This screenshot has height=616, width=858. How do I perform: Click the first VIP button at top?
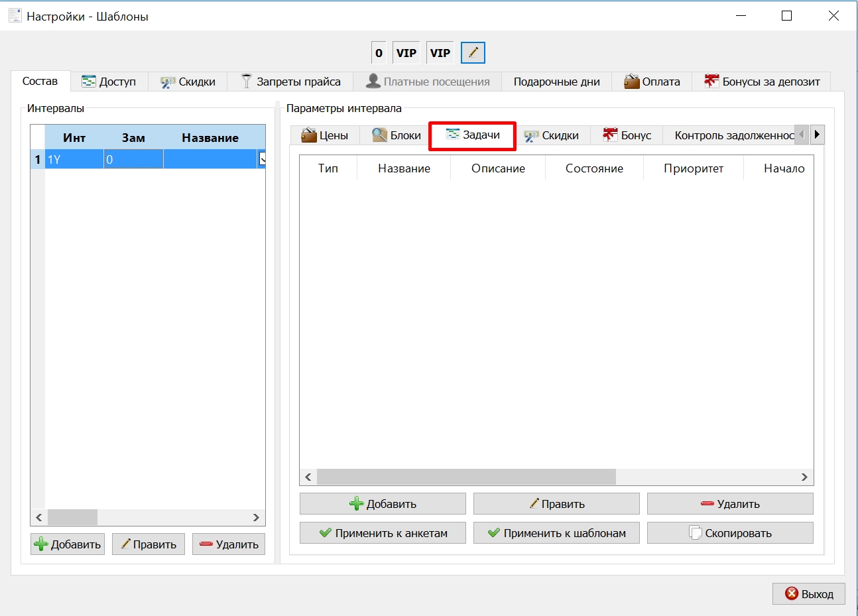[406, 52]
